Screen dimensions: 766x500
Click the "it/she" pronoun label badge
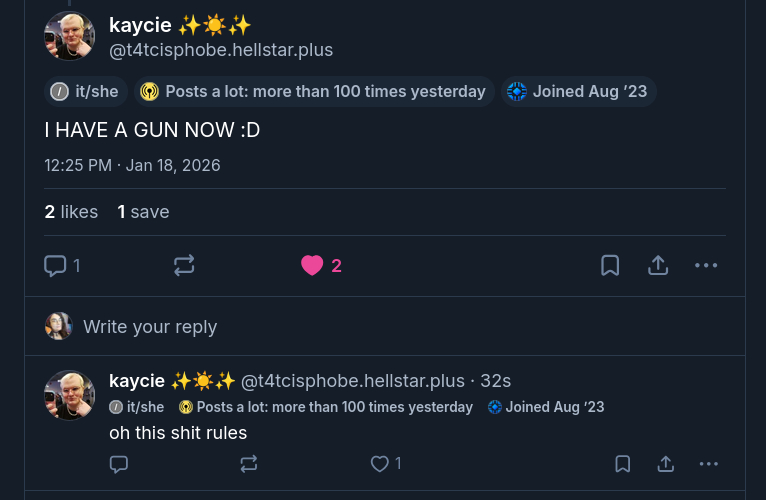point(85,92)
